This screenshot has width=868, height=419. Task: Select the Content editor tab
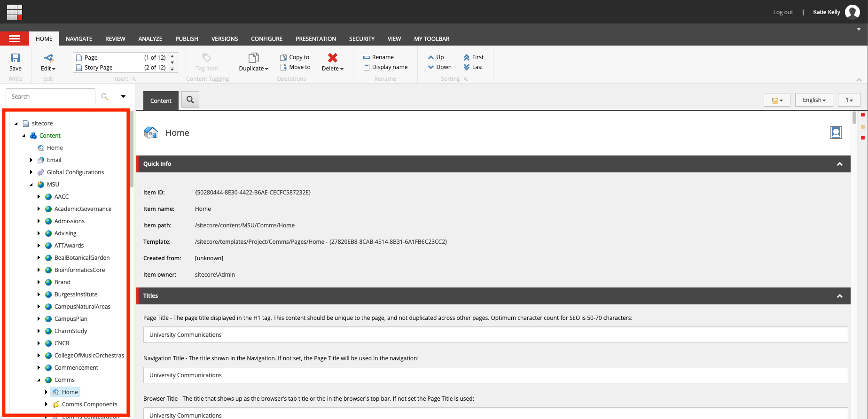pos(161,101)
